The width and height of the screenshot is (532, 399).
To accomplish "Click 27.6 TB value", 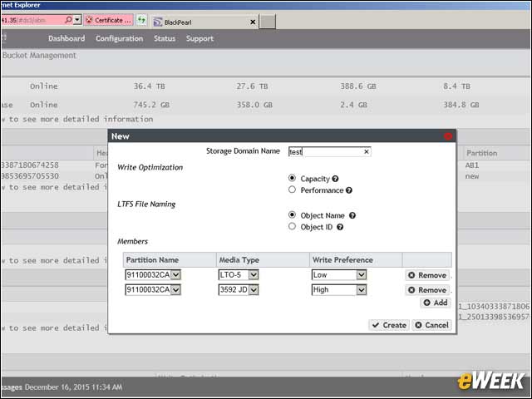I will coord(253,86).
